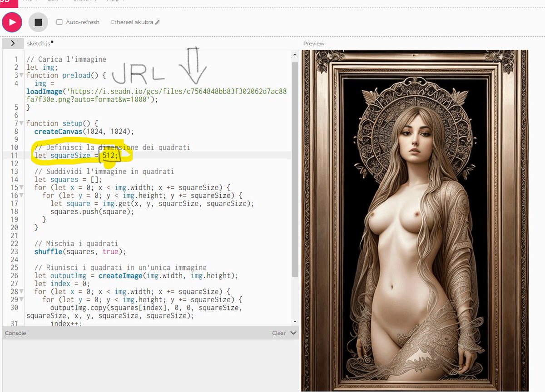Click line number 11 in the gutter
Image resolution: width=545 pixels, height=392 pixels.
pos(14,156)
